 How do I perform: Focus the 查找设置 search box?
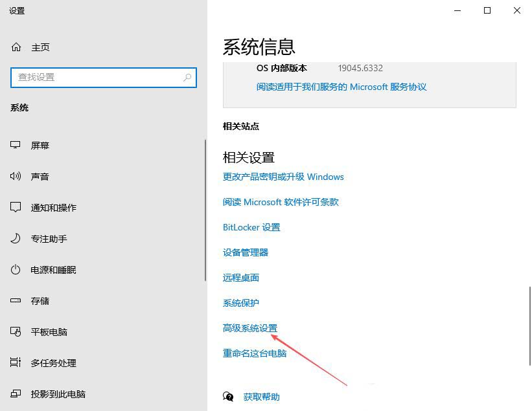pos(104,78)
